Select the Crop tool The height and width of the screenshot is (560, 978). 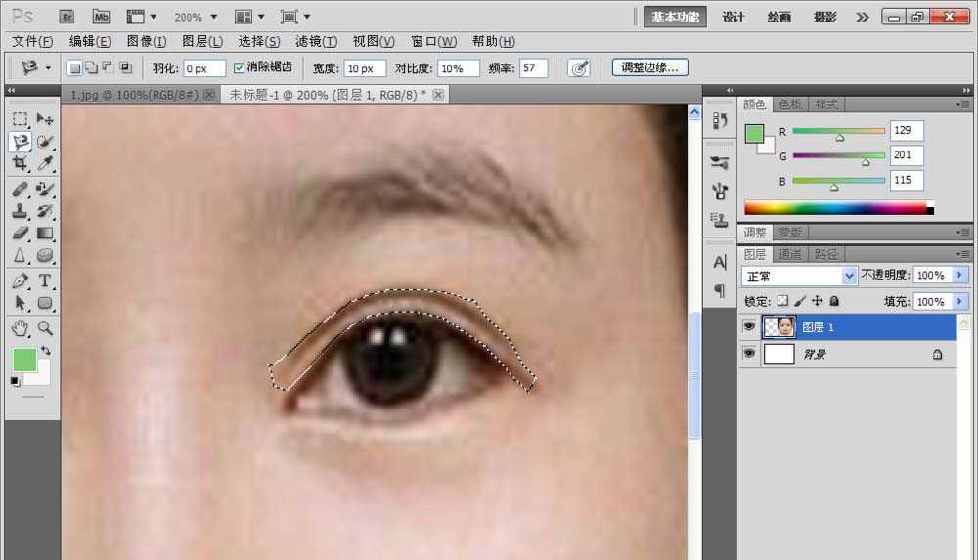20,163
